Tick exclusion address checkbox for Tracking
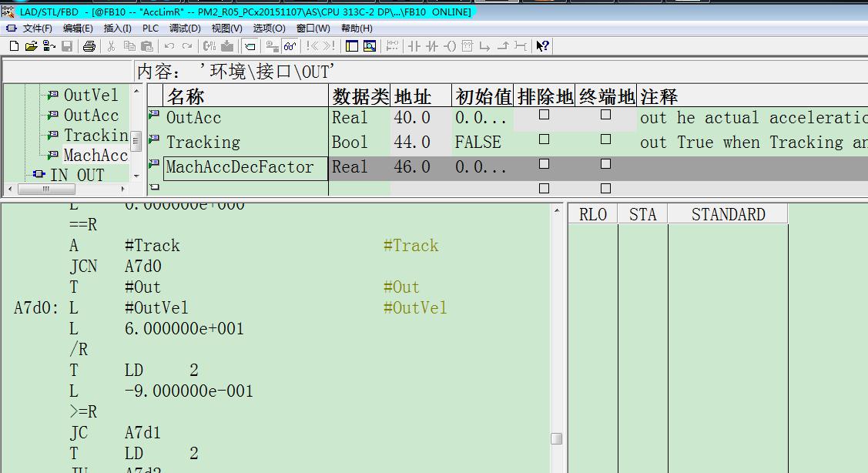Image resolution: width=868 pixels, height=473 pixels. 545,139
